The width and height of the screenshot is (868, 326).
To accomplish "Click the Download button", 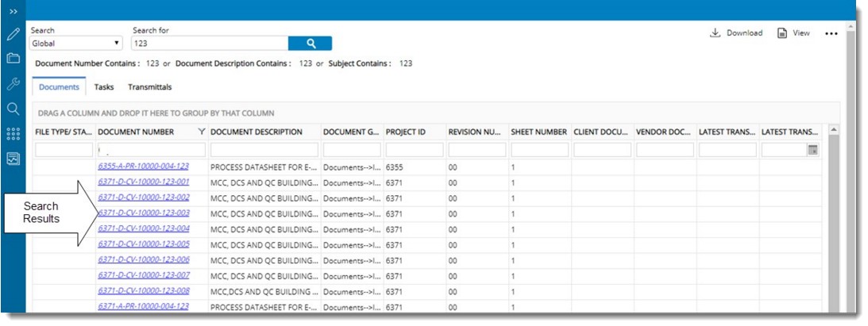I will point(736,33).
